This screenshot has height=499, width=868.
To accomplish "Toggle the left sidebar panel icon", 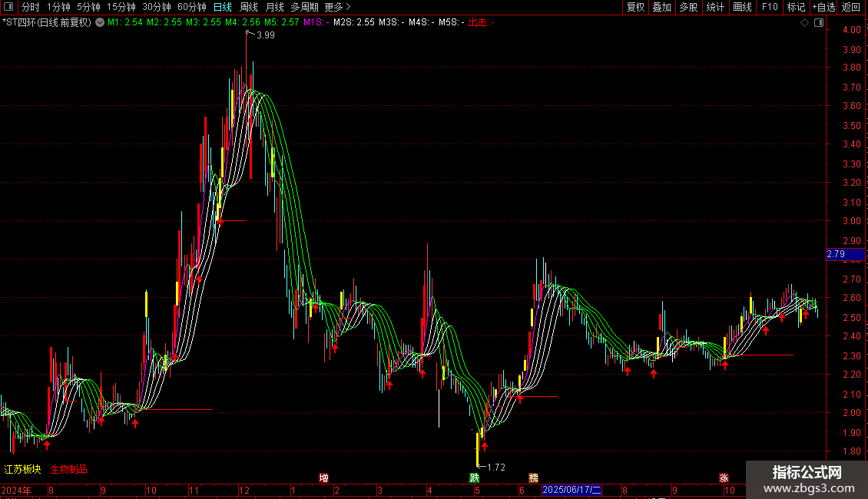I will tap(8, 7).
